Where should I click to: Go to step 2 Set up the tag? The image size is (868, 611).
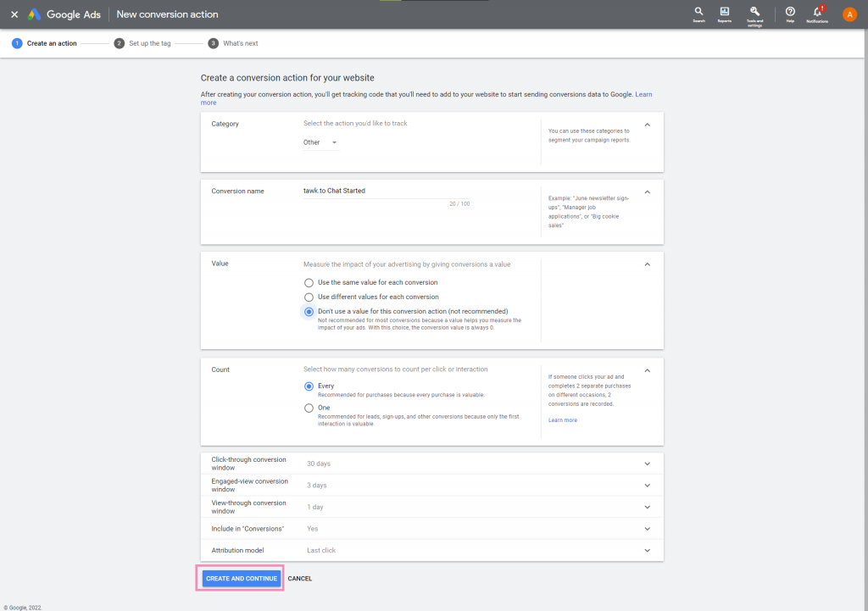click(142, 43)
